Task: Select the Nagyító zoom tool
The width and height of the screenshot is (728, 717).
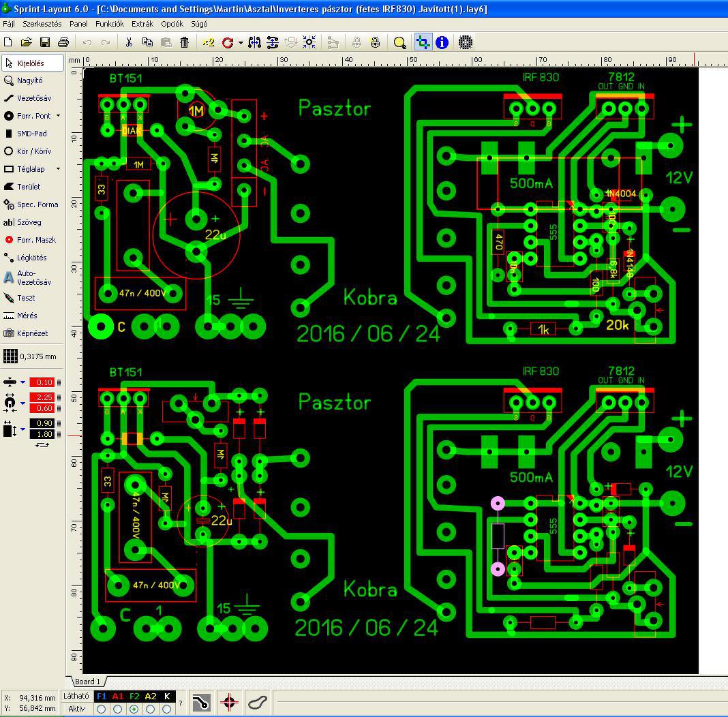Action: pyautogui.click(x=31, y=80)
